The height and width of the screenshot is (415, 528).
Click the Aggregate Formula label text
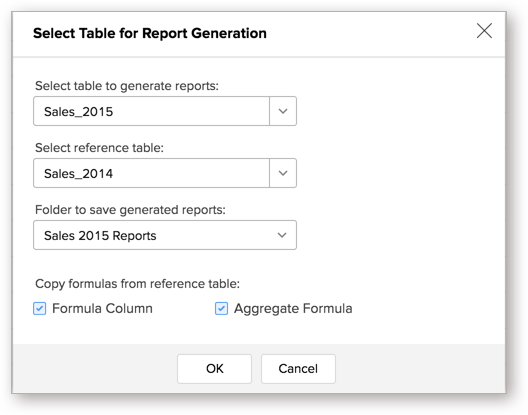pos(293,309)
